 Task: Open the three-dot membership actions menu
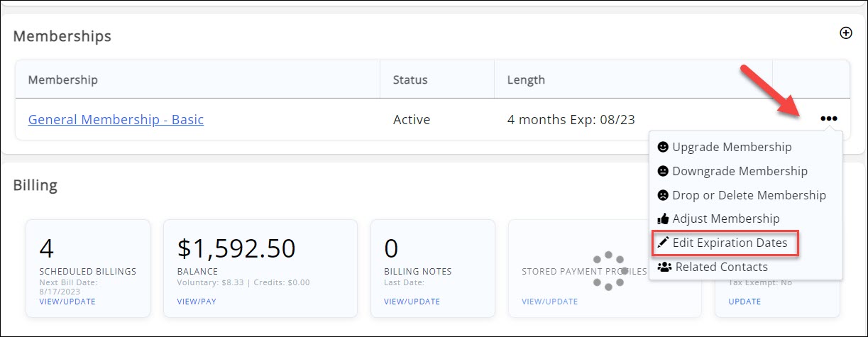828,119
